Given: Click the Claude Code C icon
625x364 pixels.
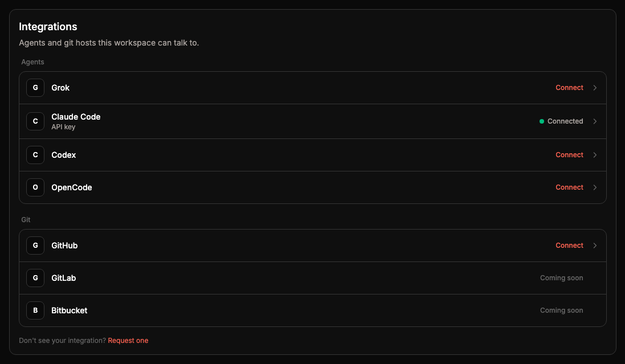Looking at the screenshot, I should coord(35,121).
